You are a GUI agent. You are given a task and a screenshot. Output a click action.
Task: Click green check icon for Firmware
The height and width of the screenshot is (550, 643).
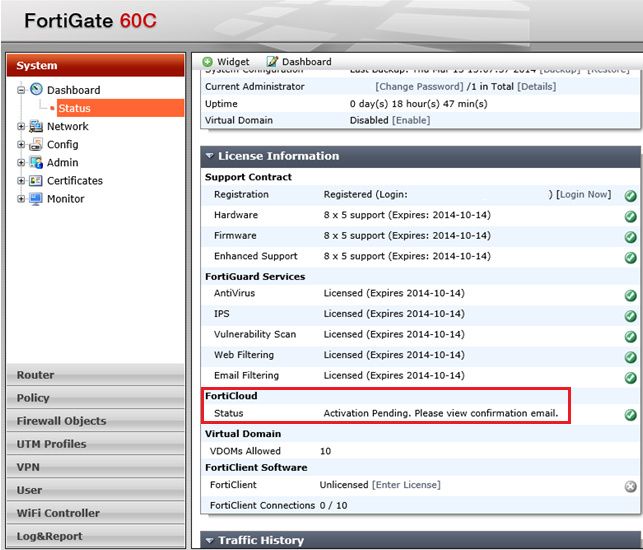[630, 237]
